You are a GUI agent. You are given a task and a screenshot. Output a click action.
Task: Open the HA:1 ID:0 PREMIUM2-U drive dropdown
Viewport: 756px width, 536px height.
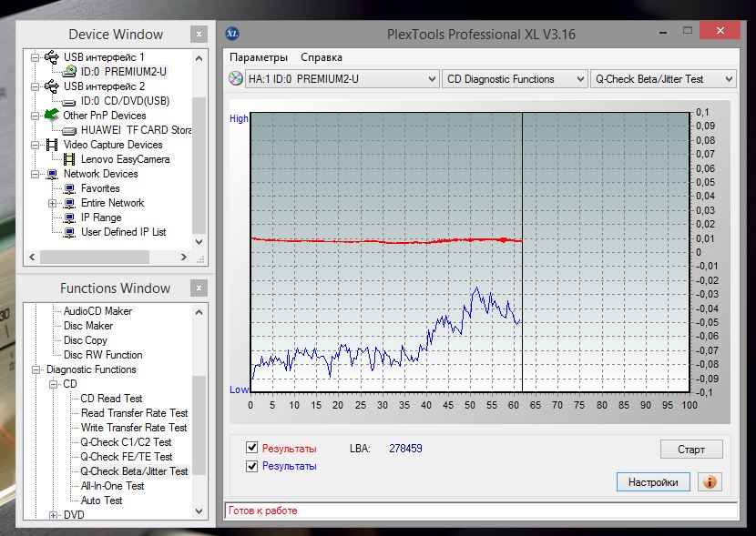point(342,79)
